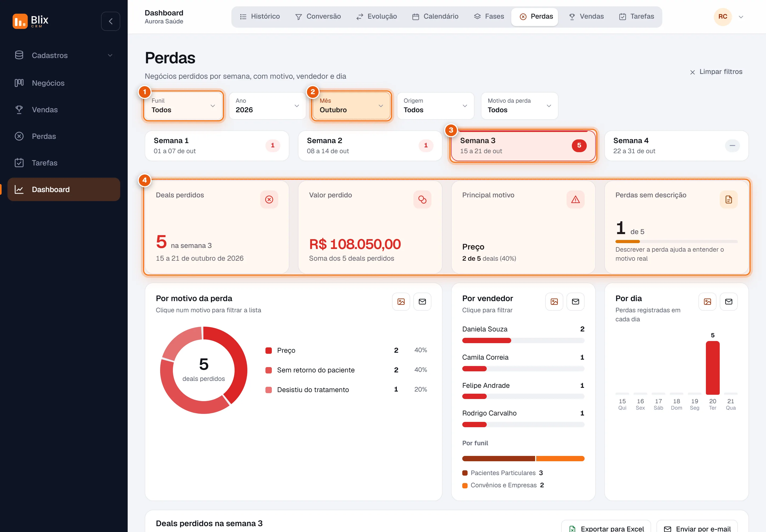Switch to the Histórico tab

(260, 17)
